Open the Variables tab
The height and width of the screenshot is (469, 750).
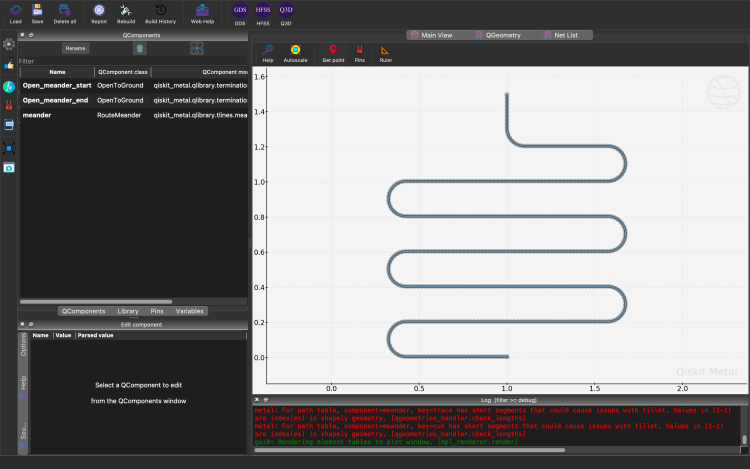pyautogui.click(x=189, y=311)
